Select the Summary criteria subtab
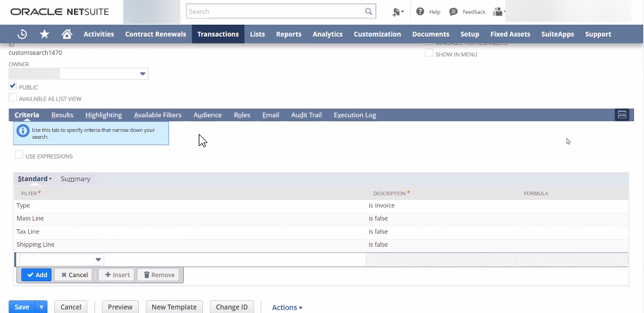644x313 pixels. click(x=75, y=178)
